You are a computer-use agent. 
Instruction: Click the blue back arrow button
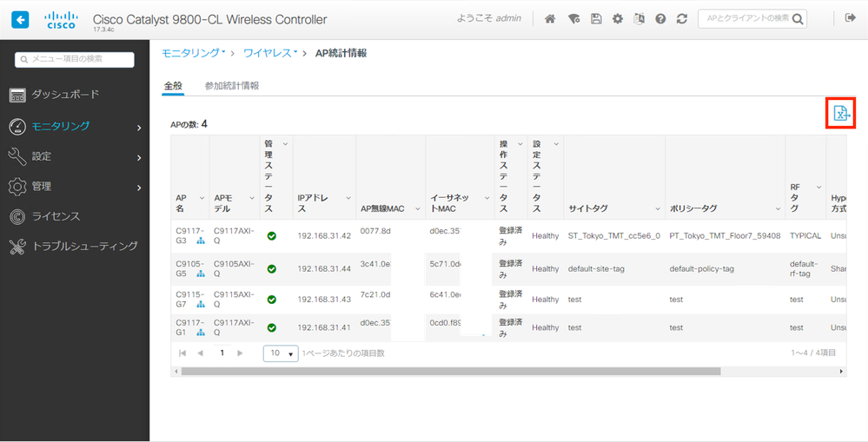[x=21, y=20]
